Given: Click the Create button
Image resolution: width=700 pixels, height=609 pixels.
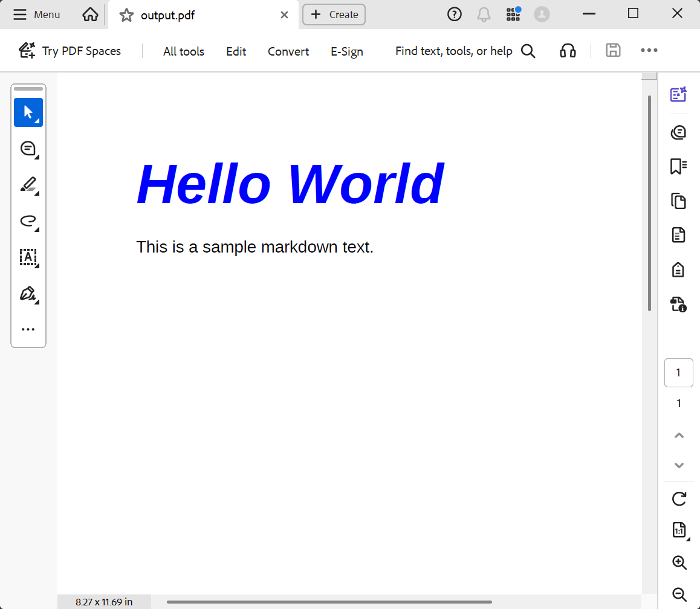Looking at the screenshot, I should 334,14.
